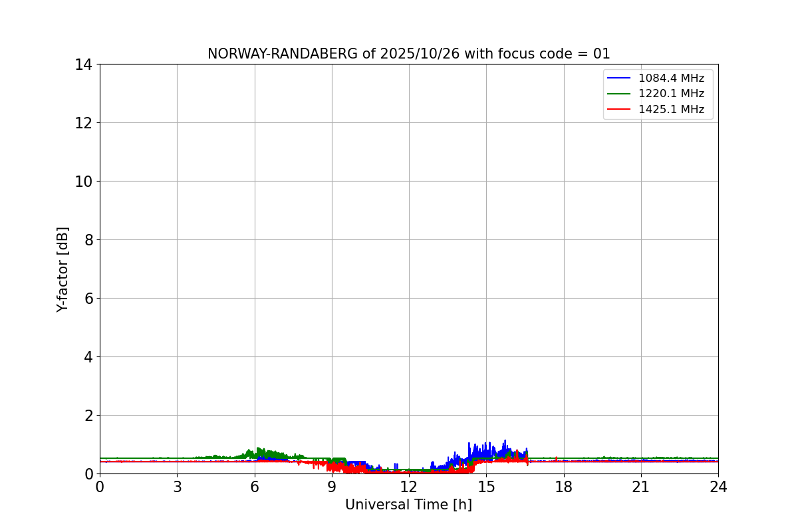The width and height of the screenshot is (798, 532).
Task: Click the x-axis tick label 15
Action: [486, 487]
